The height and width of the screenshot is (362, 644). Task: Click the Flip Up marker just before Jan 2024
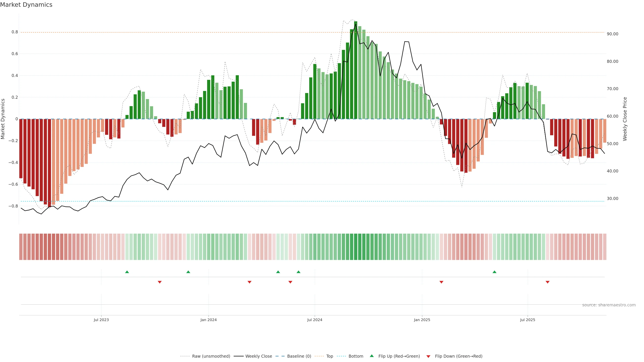click(x=188, y=272)
